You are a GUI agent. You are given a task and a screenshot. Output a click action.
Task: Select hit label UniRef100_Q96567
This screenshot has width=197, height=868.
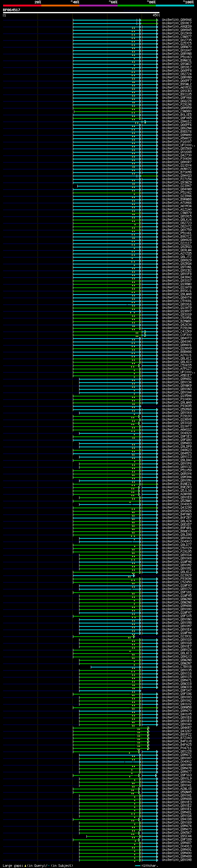pyautogui.click(x=176, y=833)
